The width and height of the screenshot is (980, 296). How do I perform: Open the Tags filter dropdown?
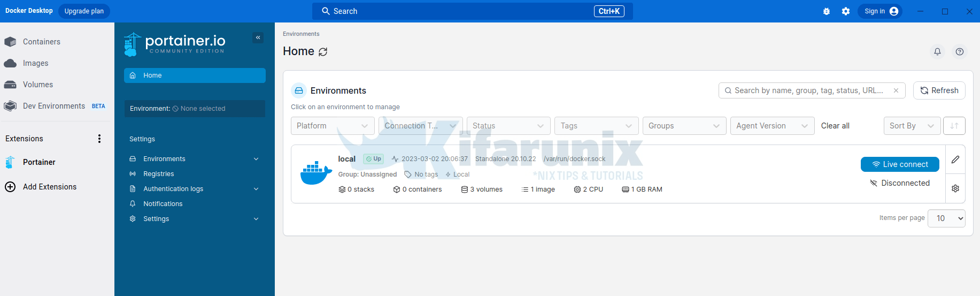coord(597,126)
